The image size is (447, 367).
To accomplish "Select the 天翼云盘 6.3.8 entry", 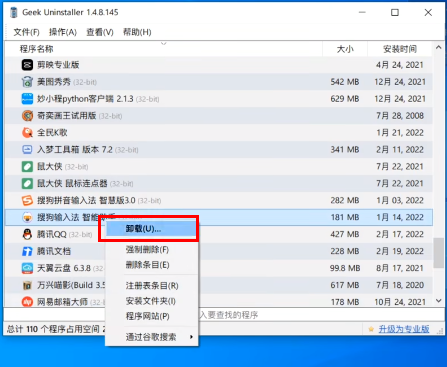I will pyautogui.click(x=64, y=268).
